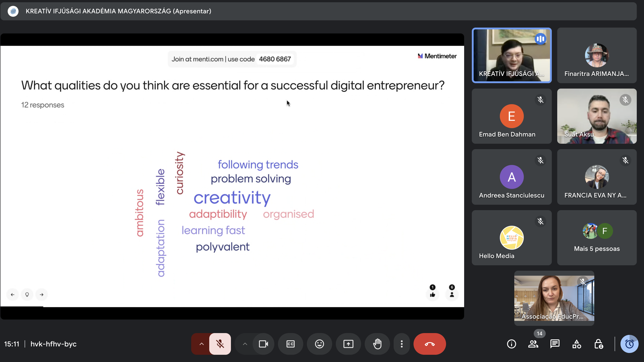
Task: Unmute the microphone button
Action: click(220, 344)
